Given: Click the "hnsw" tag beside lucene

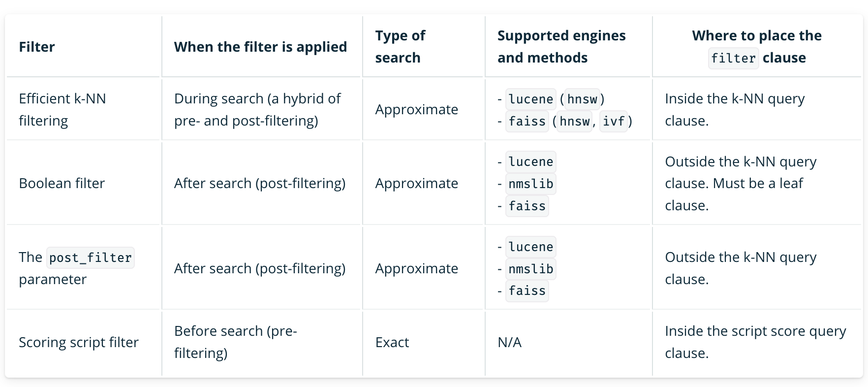Looking at the screenshot, I should (582, 99).
